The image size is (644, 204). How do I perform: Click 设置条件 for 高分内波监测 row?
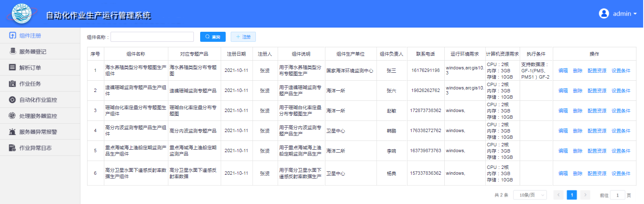point(621,131)
